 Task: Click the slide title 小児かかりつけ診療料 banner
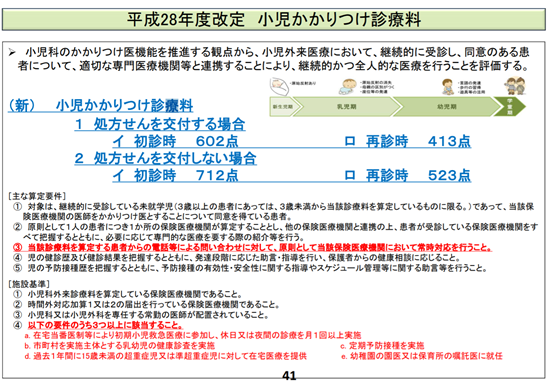click(x=274, y=20)
